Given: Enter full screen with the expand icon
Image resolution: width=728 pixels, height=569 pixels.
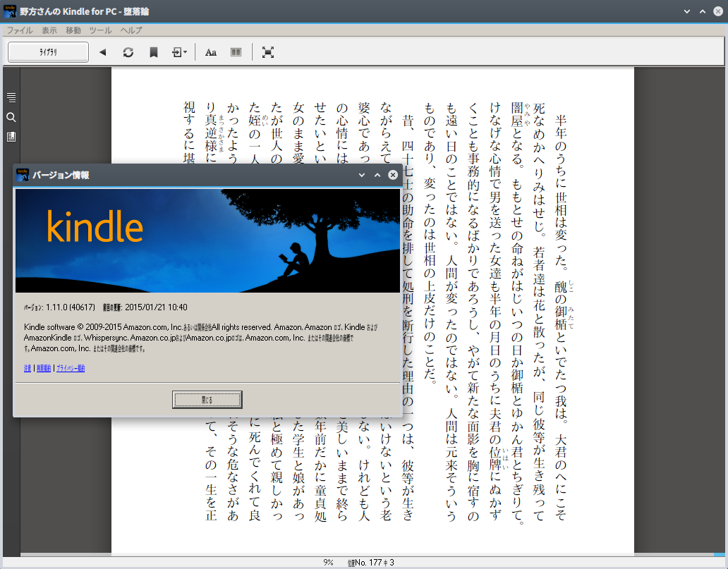Looking at the screenshot, I should [x=268, y=52].
